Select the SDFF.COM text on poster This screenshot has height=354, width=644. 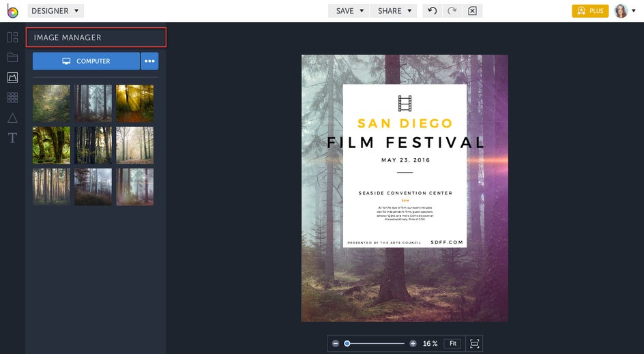click(447, 242)
